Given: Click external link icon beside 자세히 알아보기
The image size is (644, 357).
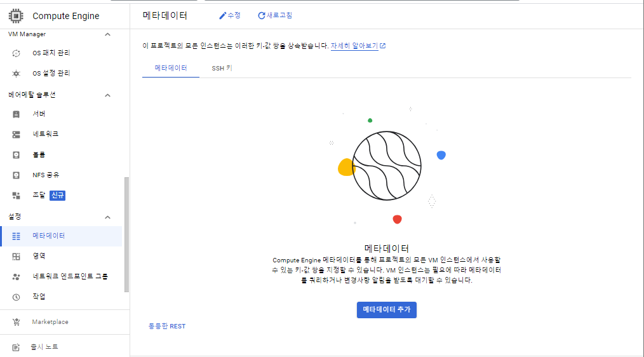Looking at the screenshot, I should coord(383,46).
